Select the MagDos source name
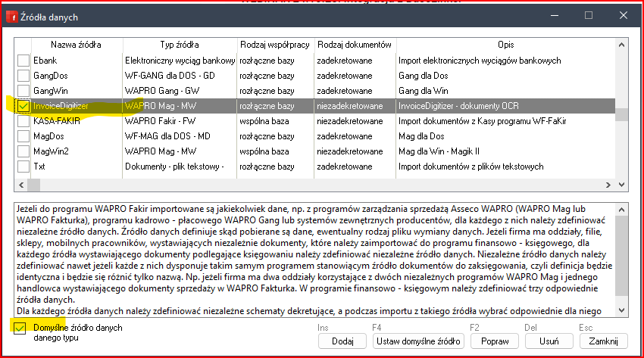The image size is (644, 358). [x=48, y=136]
